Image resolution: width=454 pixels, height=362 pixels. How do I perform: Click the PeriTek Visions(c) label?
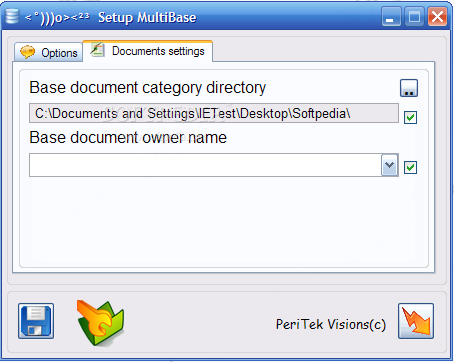(x=331, y=324)
